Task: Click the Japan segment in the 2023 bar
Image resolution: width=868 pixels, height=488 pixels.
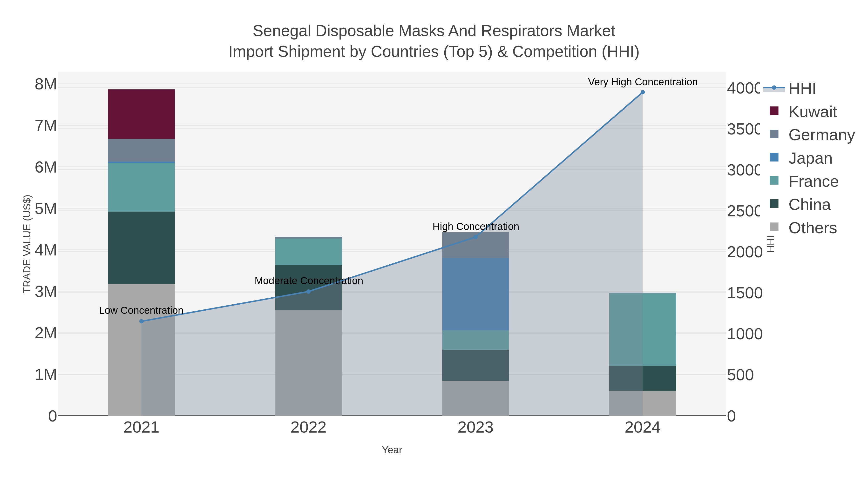Action: [x=475, y=294]
